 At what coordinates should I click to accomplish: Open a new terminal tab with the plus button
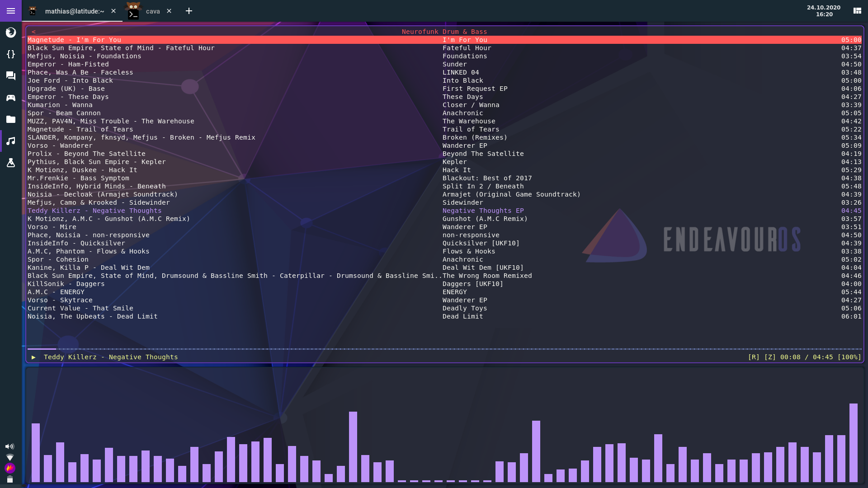(189, 11)
